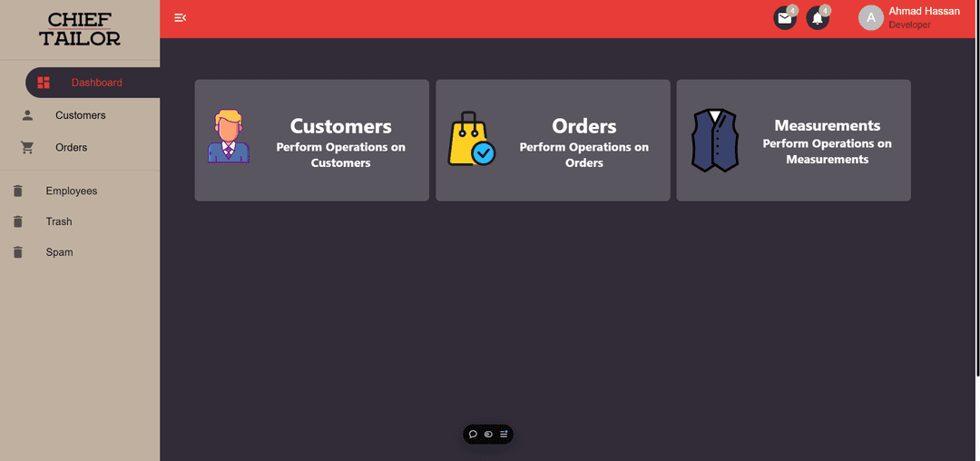
Task: Open Customers in the sidebar menu
Action: (x=80, y=115)
